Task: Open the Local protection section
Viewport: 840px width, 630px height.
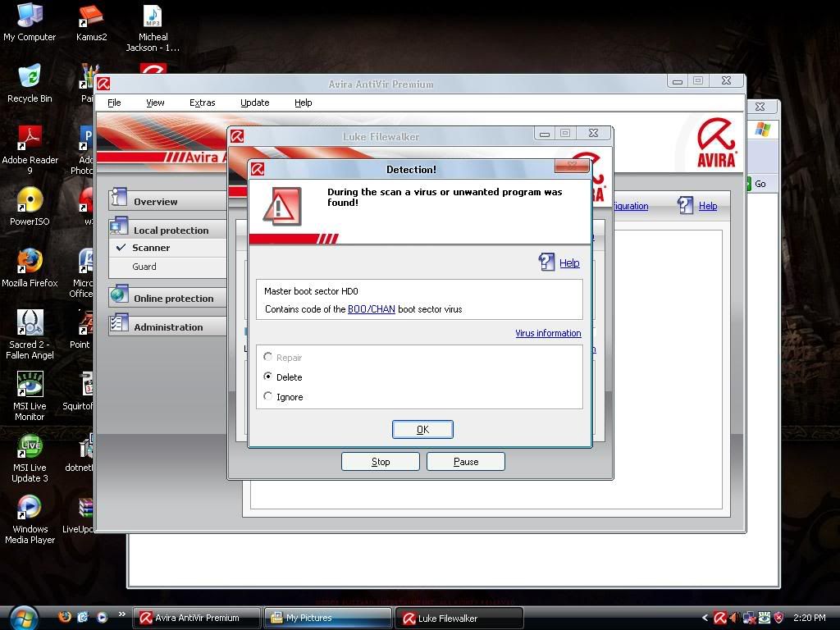Action: tap(167, 230)
